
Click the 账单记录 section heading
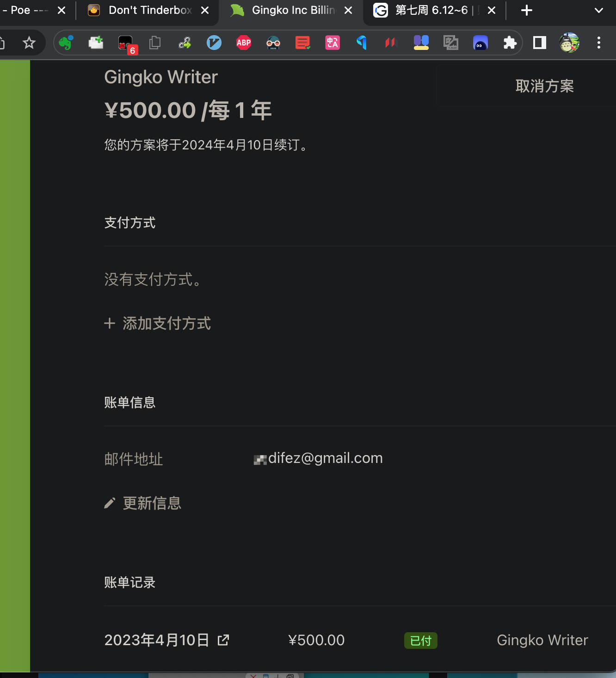(x=130, y=582)
